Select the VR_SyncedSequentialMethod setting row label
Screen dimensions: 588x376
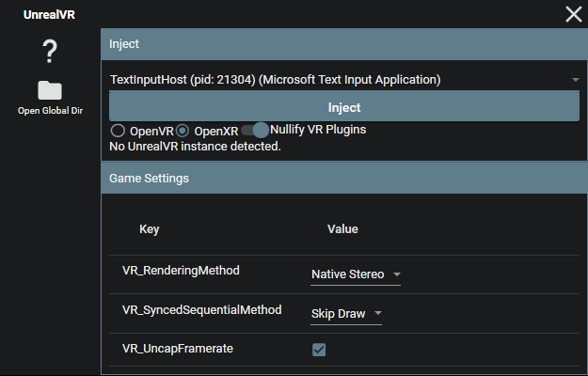201,309
